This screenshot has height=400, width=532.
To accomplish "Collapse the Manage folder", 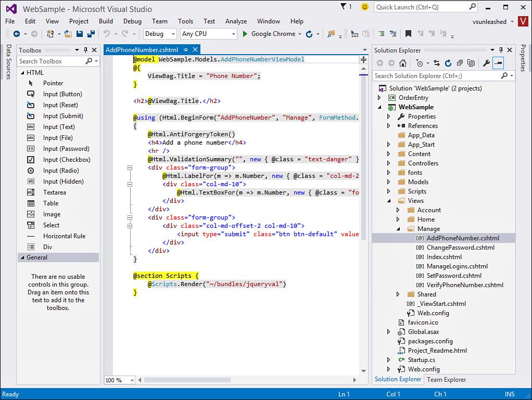I will pos(398,229).
